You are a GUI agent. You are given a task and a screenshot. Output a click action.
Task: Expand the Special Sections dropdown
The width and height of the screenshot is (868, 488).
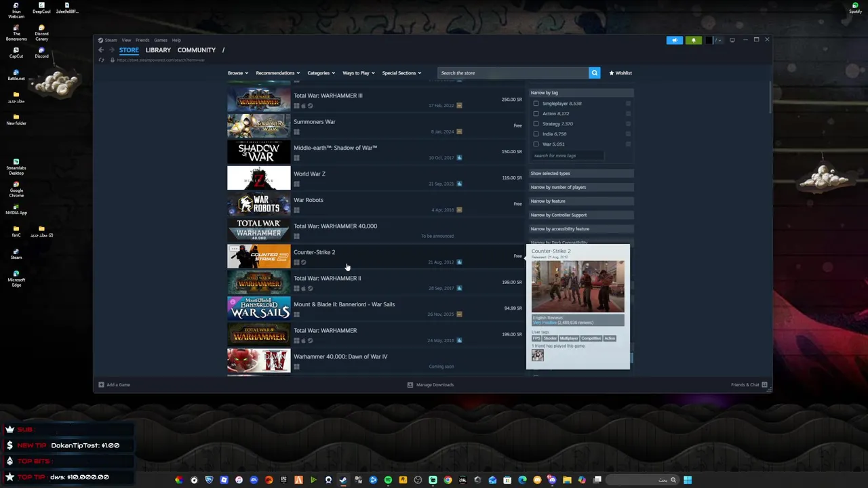[x=401, y=73]
